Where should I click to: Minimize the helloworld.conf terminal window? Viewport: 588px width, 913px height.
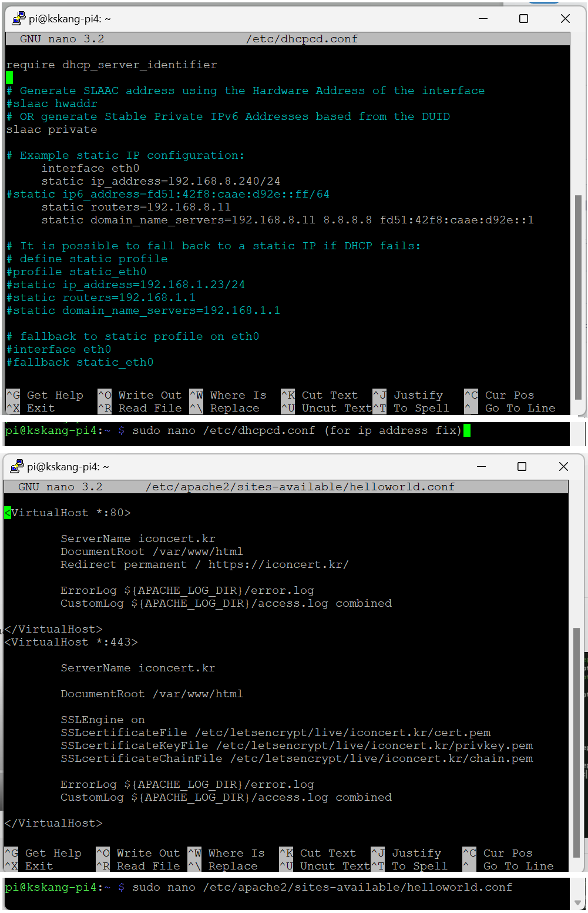[481, 466]
